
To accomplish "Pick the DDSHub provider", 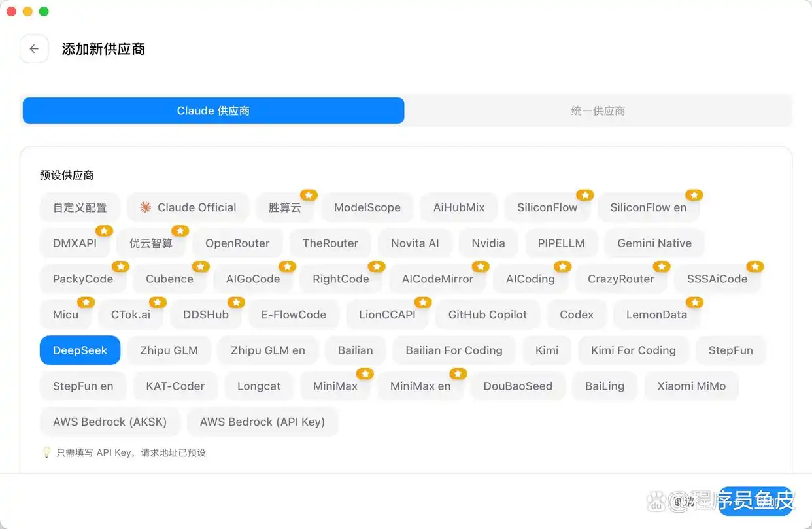I will [x=206, y=315].
